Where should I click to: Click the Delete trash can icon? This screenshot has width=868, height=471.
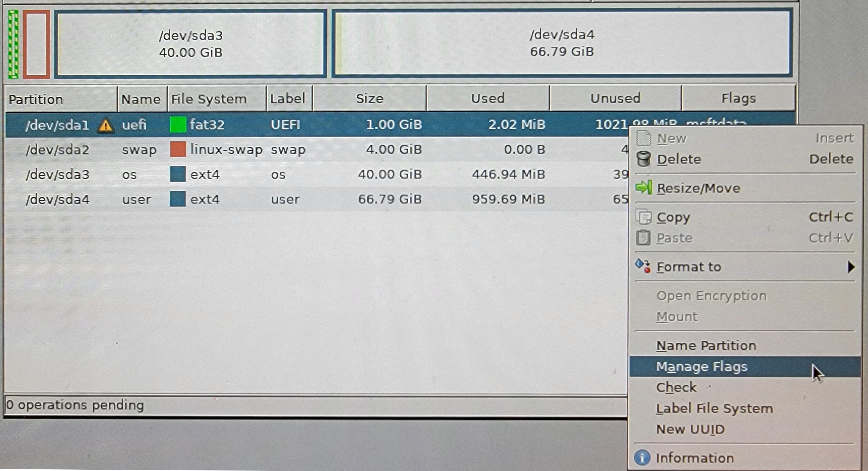tap(643, 159)
